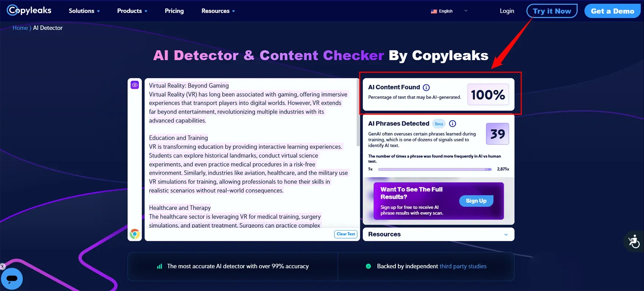The height and width of the screenshot is (291, 644).
Task: Click the Get a Demo button
Action: pos(612,11)
